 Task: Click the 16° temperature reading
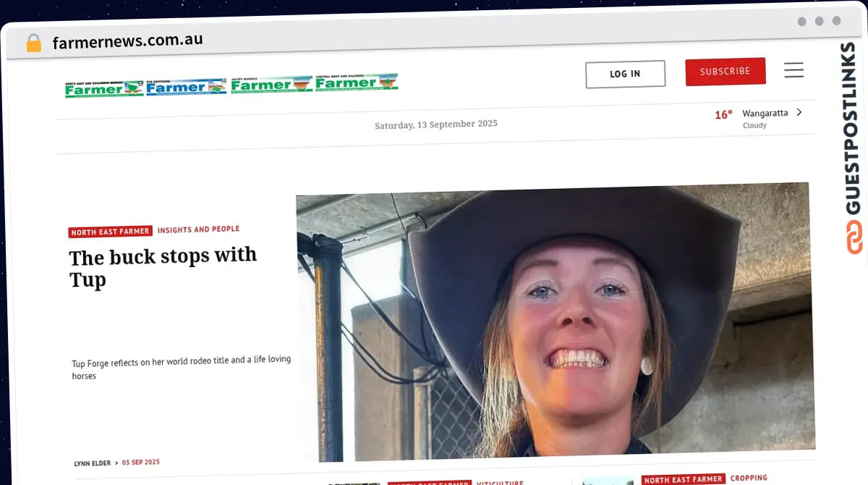pos(723,114)
